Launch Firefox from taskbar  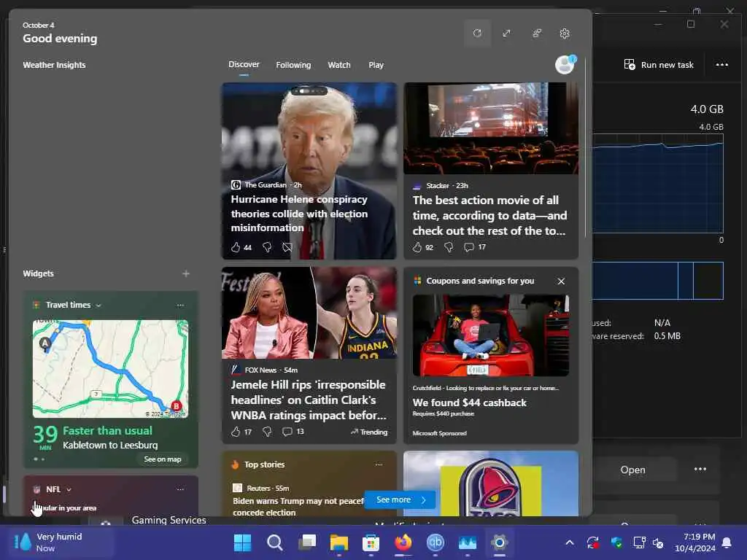tap(403, 542)
